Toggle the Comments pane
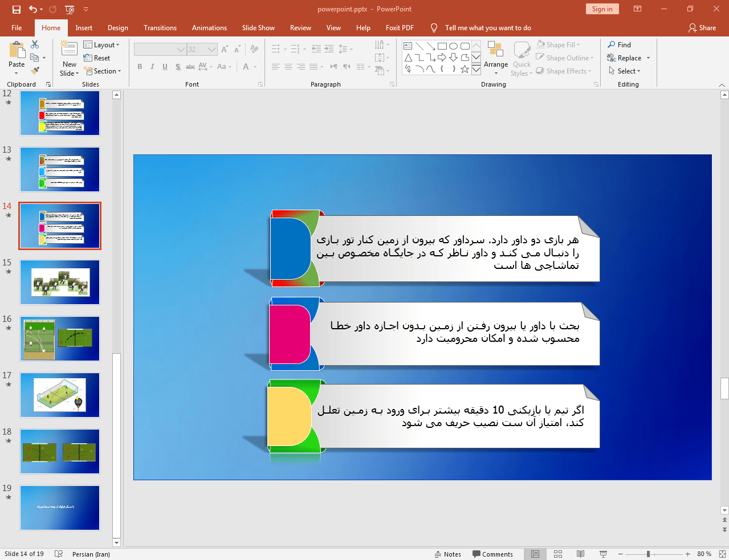Viewport: 729px width, 560px height. tap(492, 554)
